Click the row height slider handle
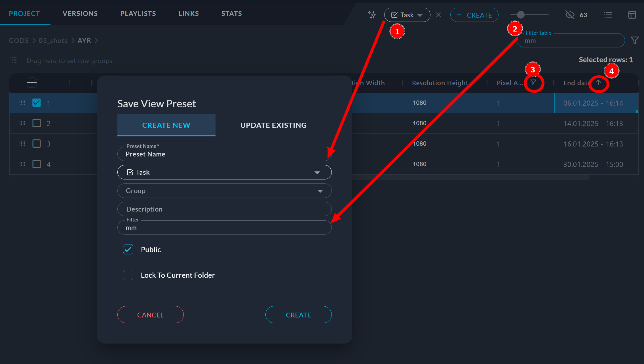This screenshot has width=644, height=364. (521, 15)
